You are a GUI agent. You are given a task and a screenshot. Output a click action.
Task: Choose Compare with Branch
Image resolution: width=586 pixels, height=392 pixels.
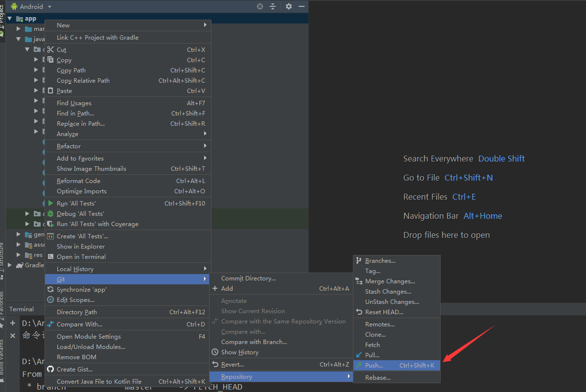[x=281, y=342]
